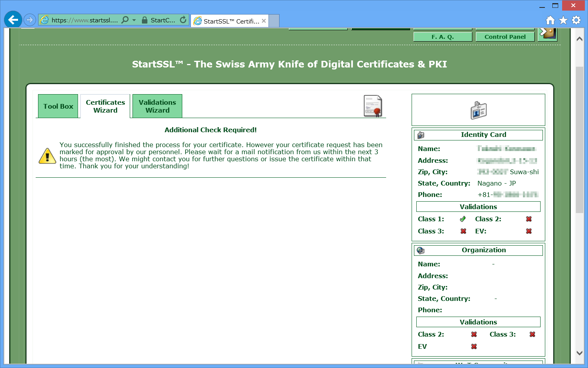588x368 pixels.
Task: Click the identity badge icon in the right panel
Action: (x=478, y=110)
